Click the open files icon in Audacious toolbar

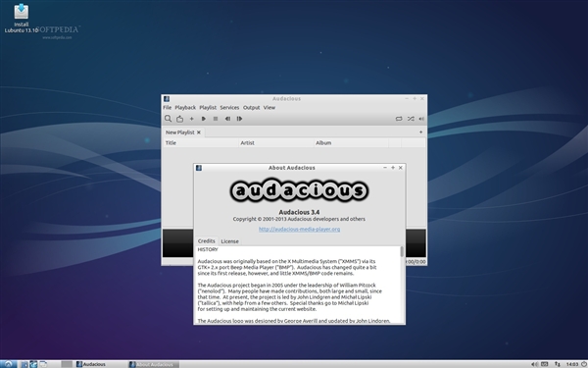180,119
